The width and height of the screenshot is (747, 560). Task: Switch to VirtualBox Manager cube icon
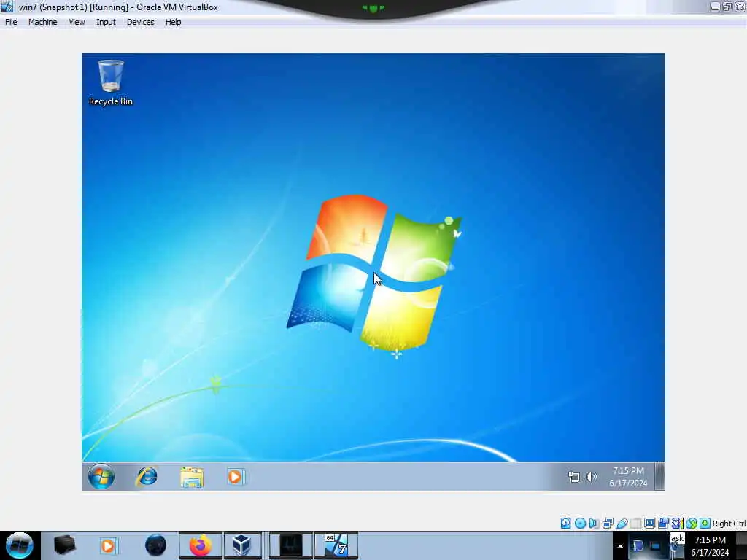click(x=242, y=545)
